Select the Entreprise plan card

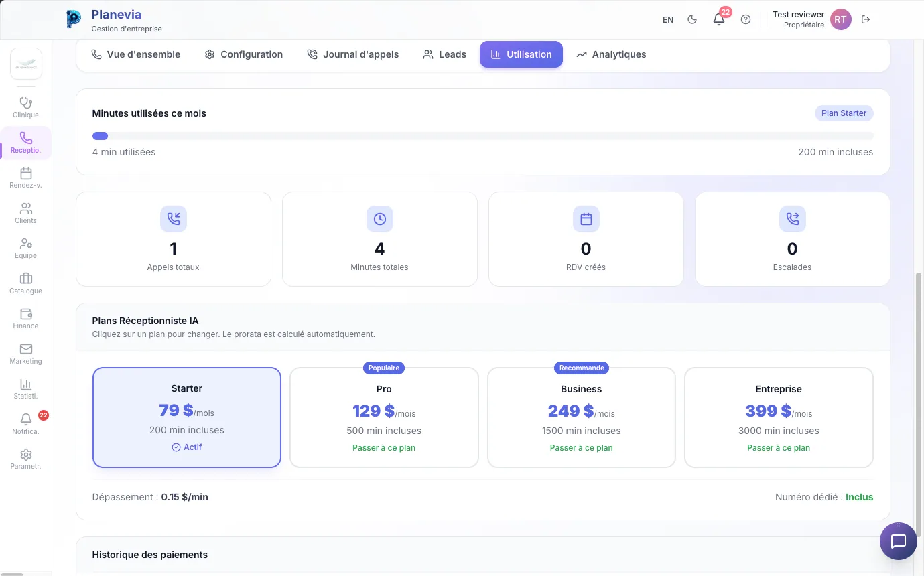[x=779, y=417]
